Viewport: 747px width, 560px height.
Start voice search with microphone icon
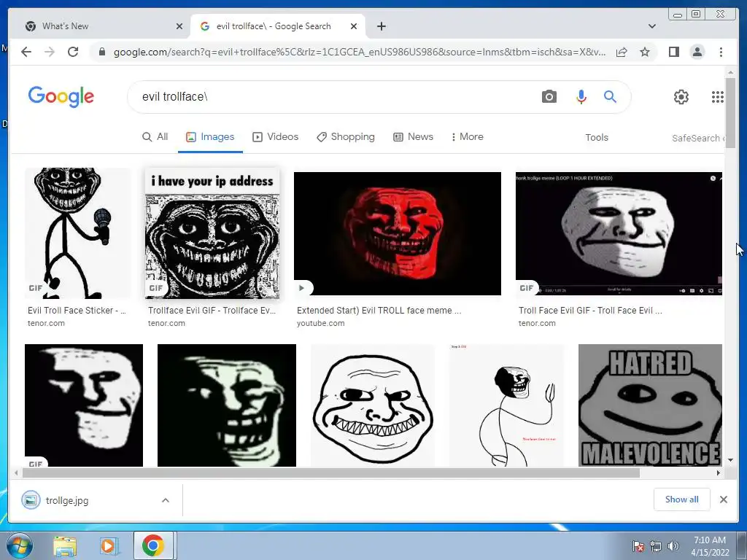581,97
